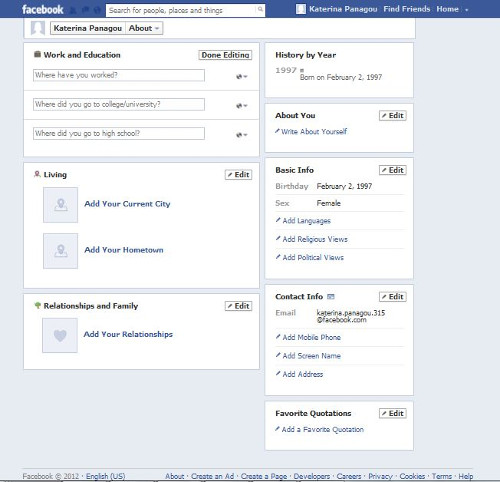The image size is (500, 482).
Task: Go to Home in top bar
Action: (448, 9)
